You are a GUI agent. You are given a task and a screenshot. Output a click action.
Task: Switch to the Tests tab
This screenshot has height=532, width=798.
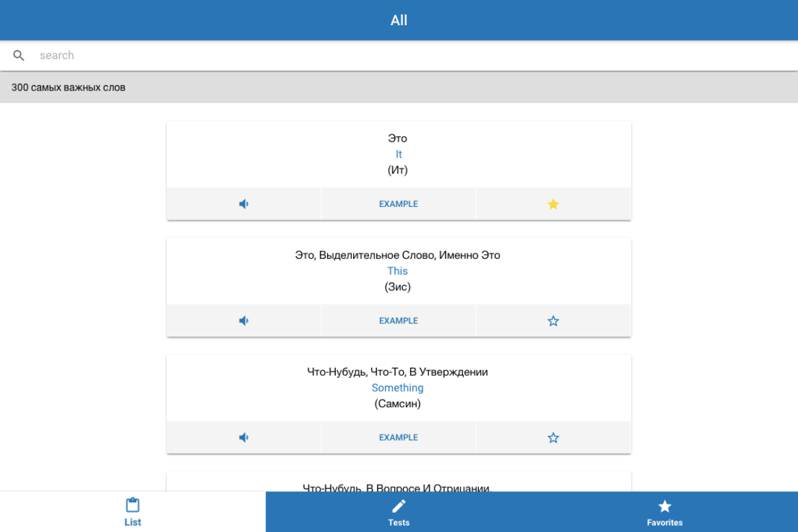pyautogui.click(x=399, y=512)
